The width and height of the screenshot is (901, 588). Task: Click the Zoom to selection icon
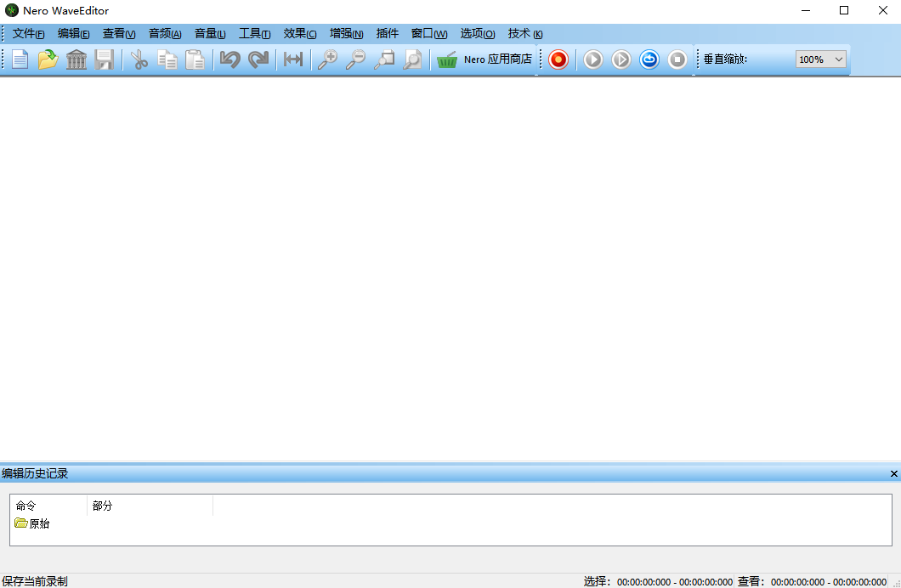tap(384, 59)
